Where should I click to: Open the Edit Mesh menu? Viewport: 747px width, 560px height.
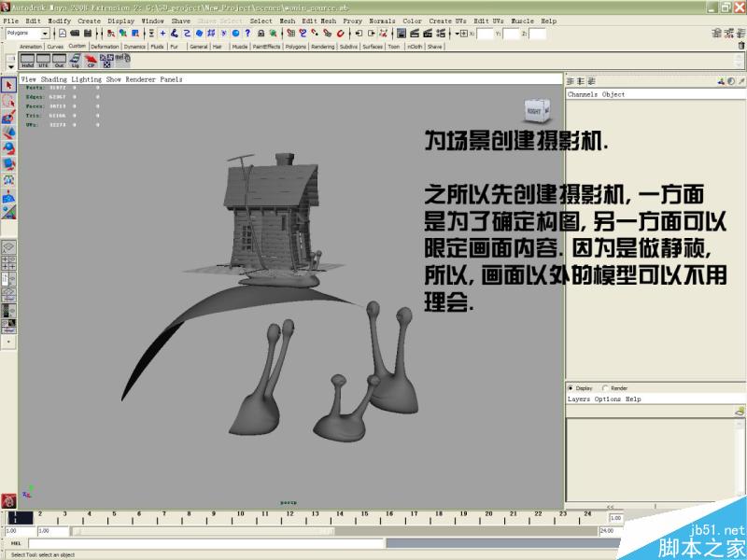318,21
